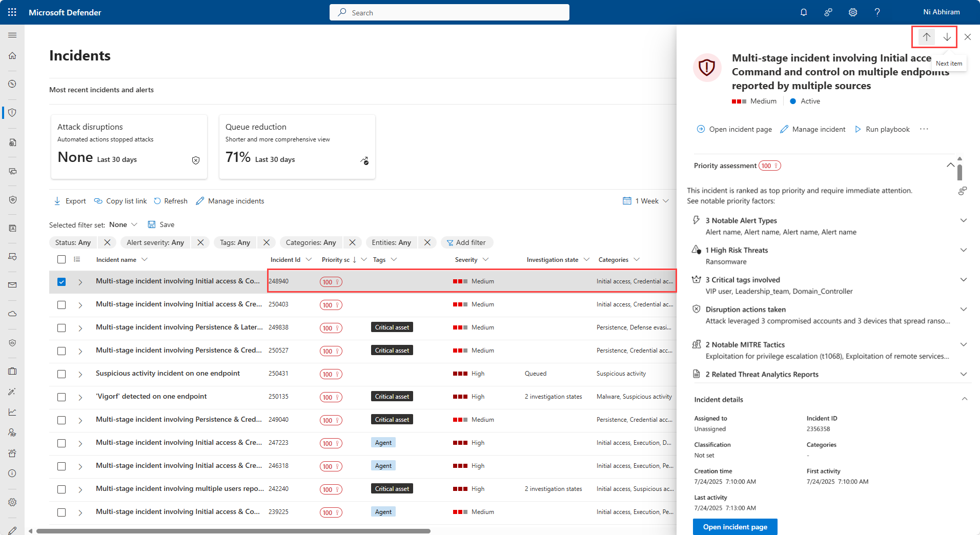The width and height of the screenshot is (980, 535).
Task: Click in the Search input field
Action: coord(449,12)
